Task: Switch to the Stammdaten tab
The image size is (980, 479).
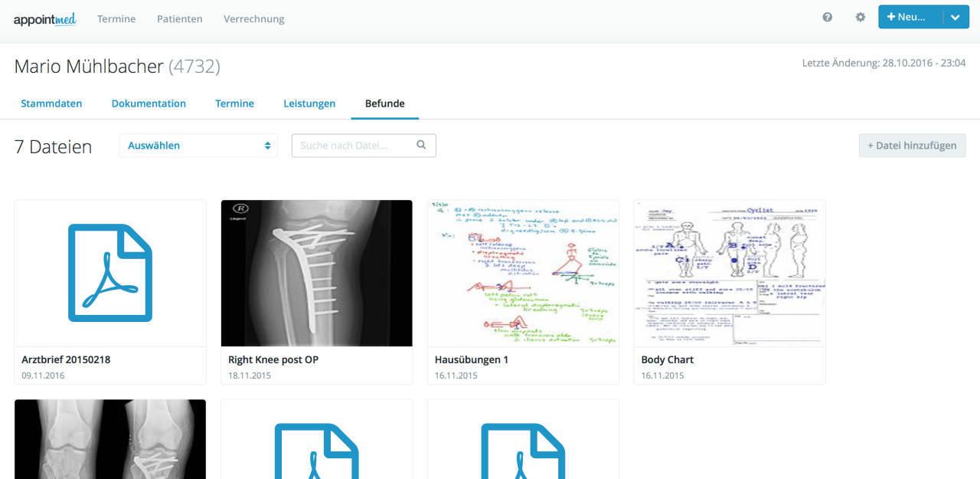Action: (51, 103)
